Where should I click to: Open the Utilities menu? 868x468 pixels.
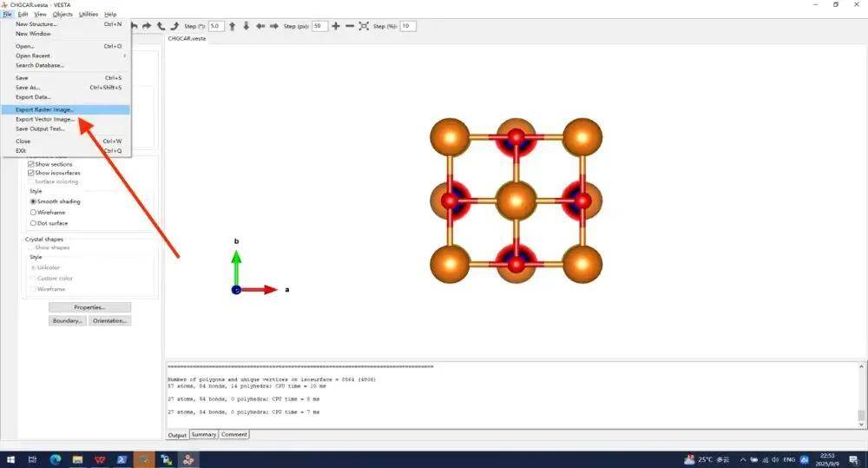click(x=89, y=15)
